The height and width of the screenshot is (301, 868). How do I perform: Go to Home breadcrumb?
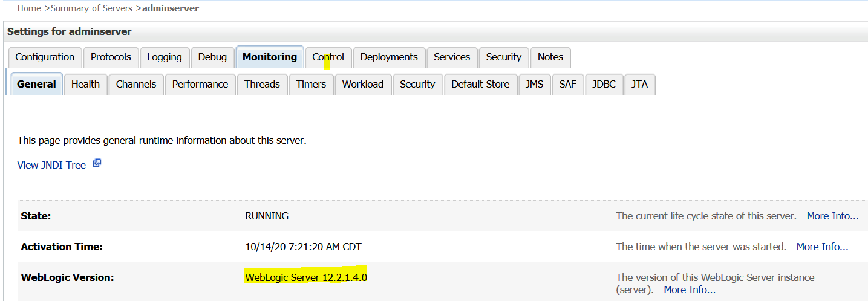tap(29, 8)
